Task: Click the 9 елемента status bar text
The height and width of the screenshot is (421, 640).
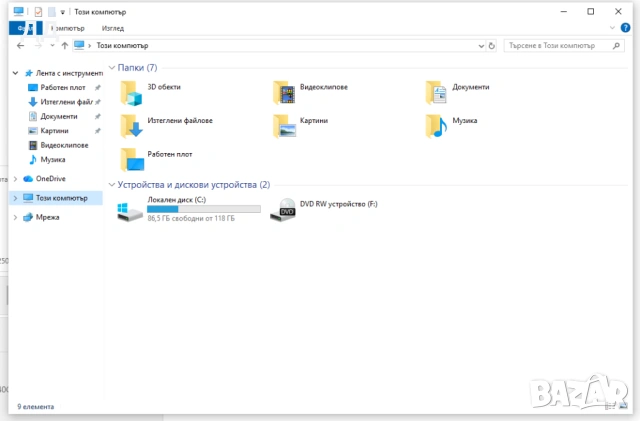Action: (x=36, y=407)
